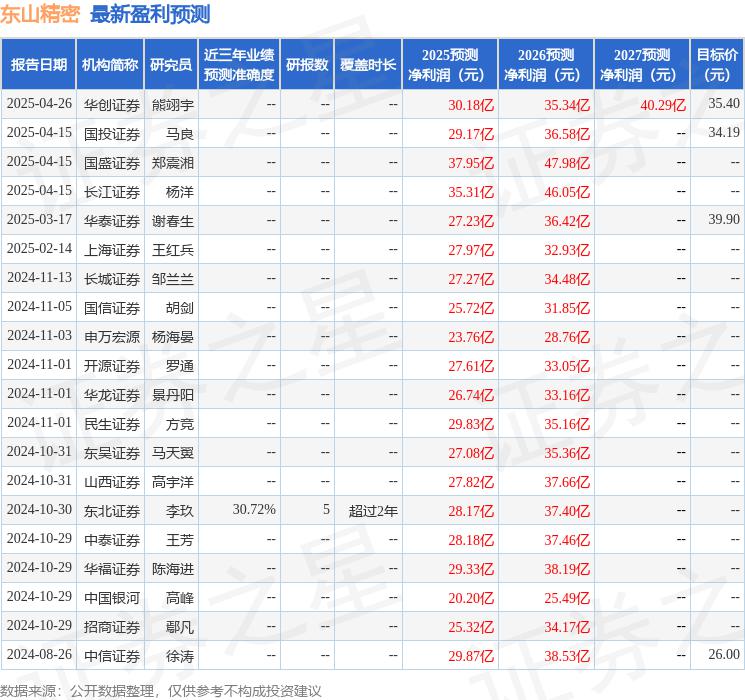
Task: Click the 2025预测净利润 column header
Action: 450,65
